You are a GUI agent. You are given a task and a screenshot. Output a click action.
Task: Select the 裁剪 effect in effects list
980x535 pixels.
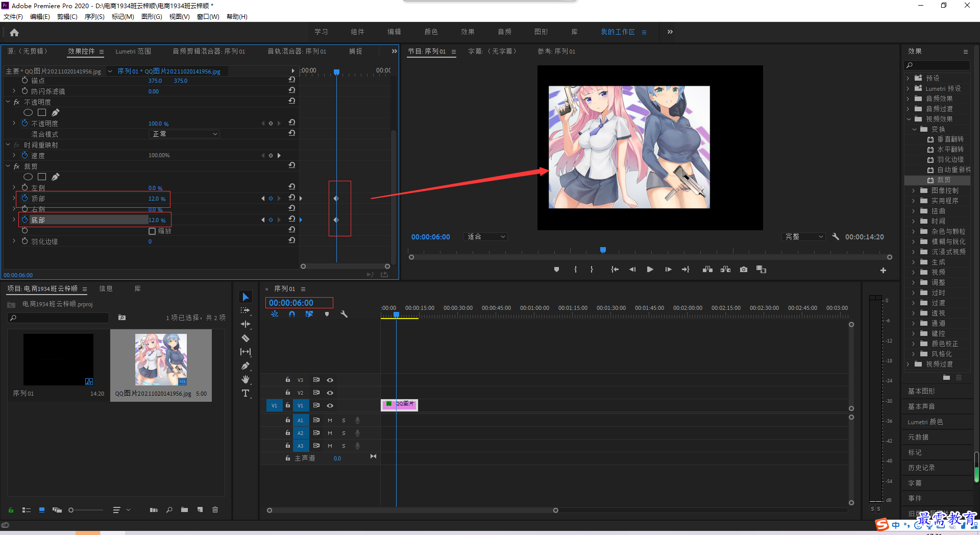944,180
